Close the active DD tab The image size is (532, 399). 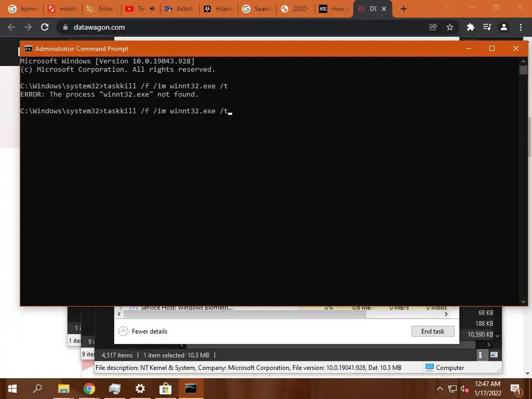coord(384,9)
